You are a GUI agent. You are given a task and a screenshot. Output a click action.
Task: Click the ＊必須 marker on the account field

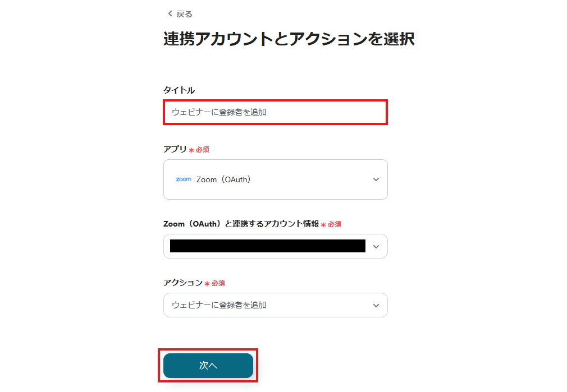click(331, 224)
